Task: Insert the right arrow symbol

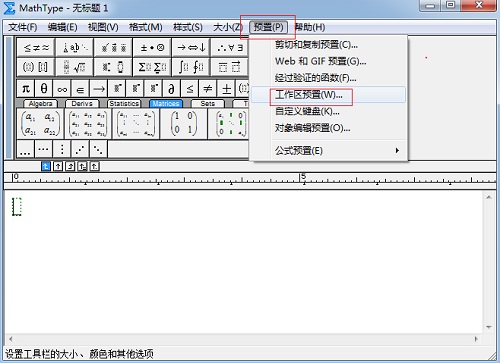Action: [99, 89]
